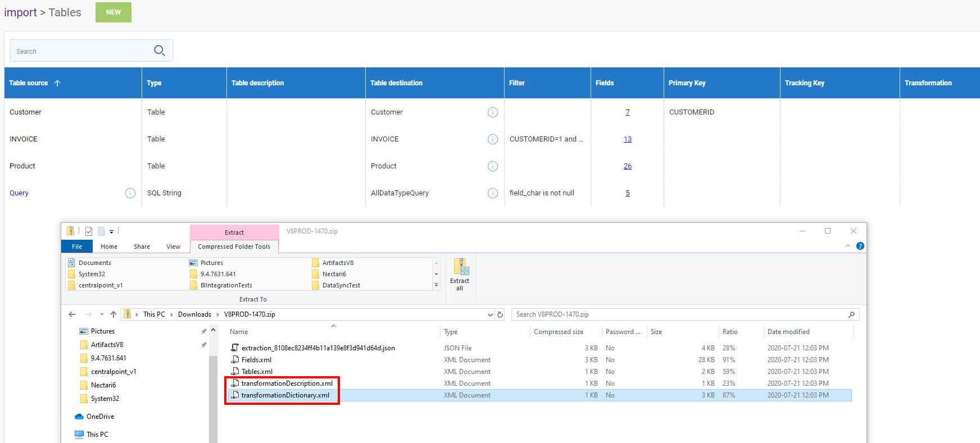
Task: Navigate back with the back arrow
Action: (72, 314)
